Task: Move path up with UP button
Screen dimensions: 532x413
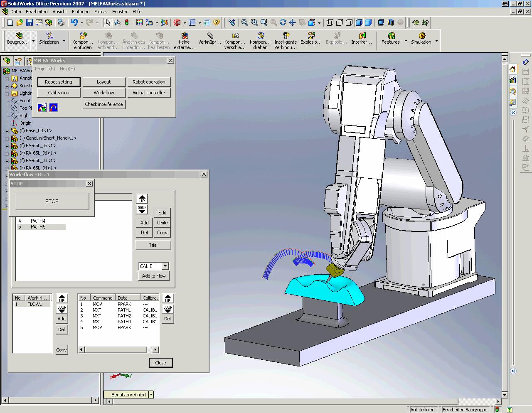Action: tap(142, 199)
